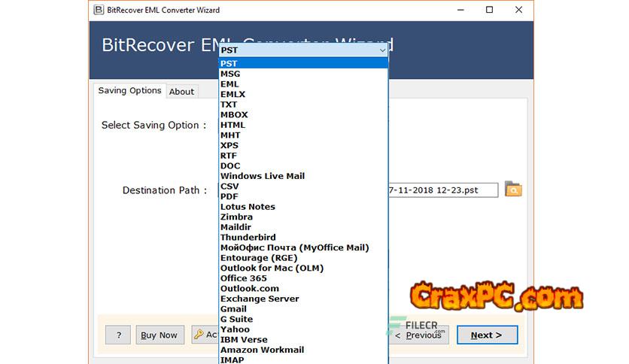Screen dimensions: 629x364
Task: Pick Outlook for Mac (OLM) entry
Action: [x=268, y=268]
